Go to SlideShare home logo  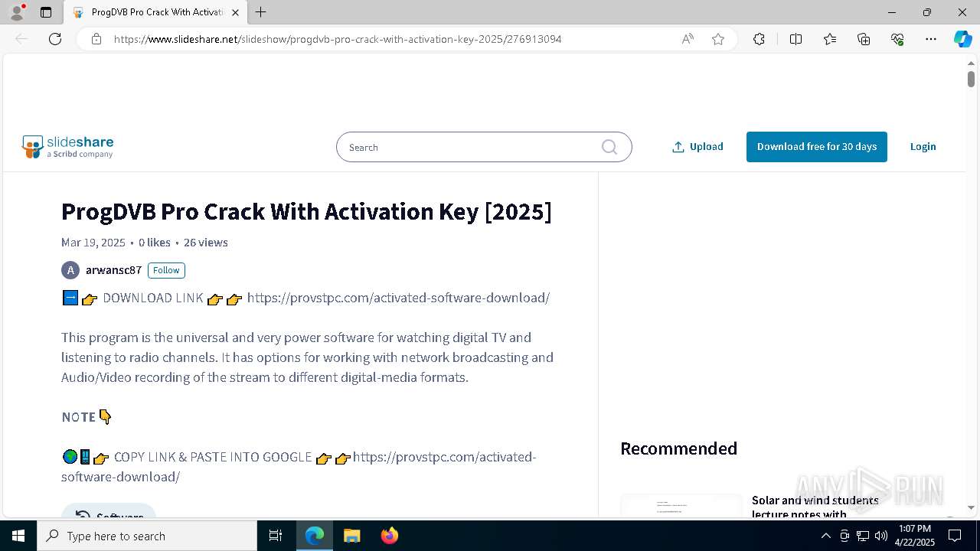tap(67, 146)
